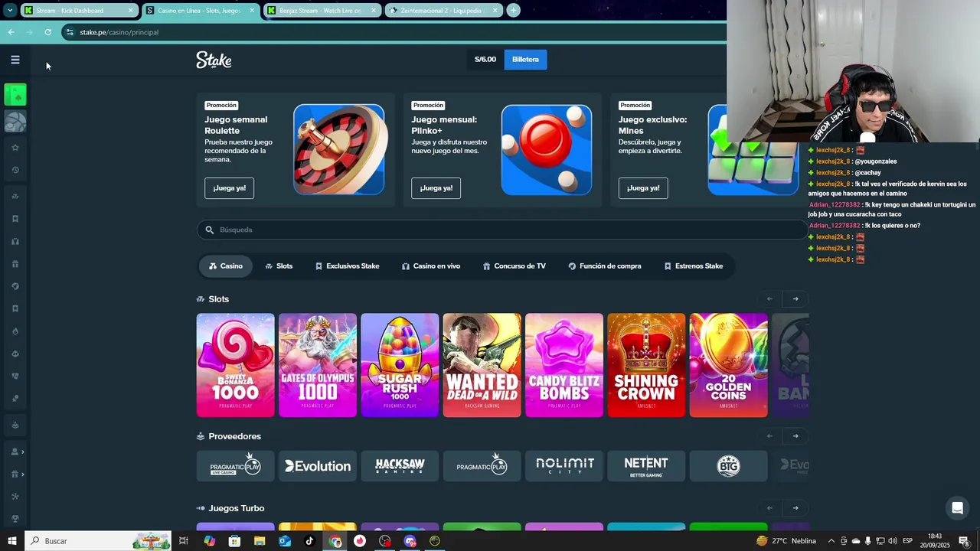Play Plinko+ with ¡Juega ya! button
The height and width of the screenshot is (551, 980).
point(436,188)
